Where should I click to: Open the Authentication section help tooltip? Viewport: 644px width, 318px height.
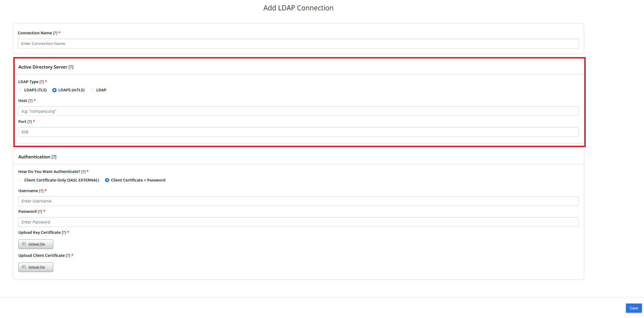pyautogui.click(x=54, y=157)
